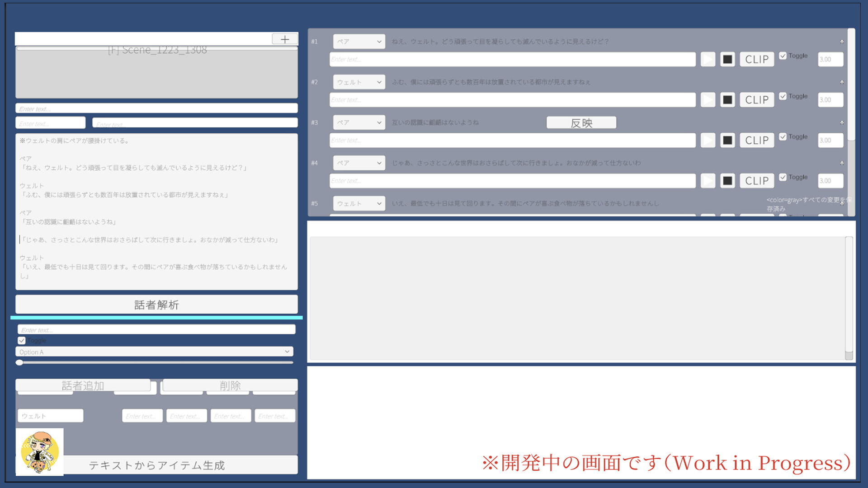The image size is (868, 488).
Task: Expand the ウェルト speaker dropdown on line #2
Action: point(359,82)
